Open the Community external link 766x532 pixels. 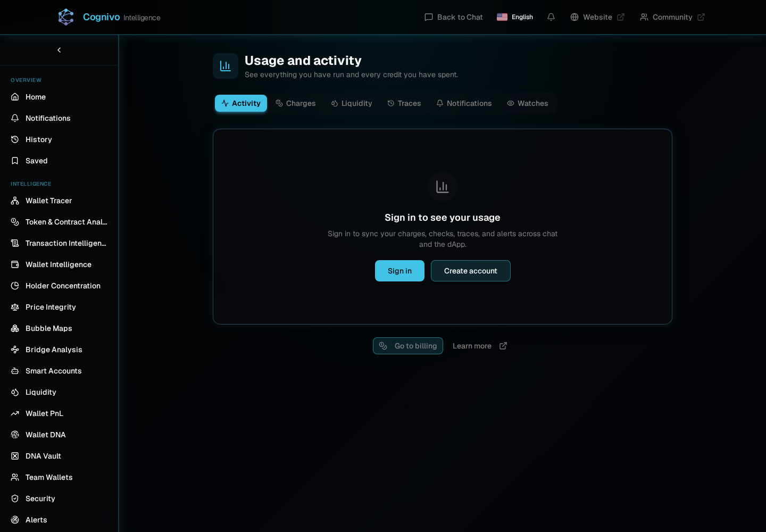pos(672,17)
